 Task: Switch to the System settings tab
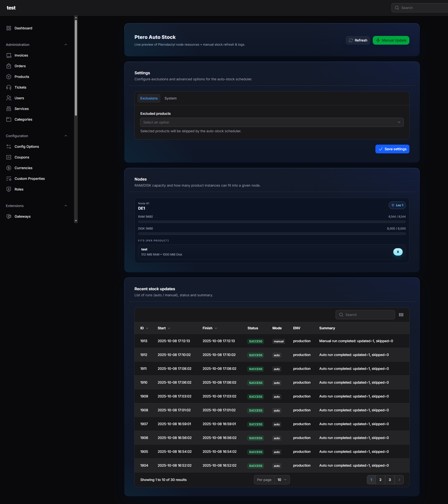coord(170,98)
